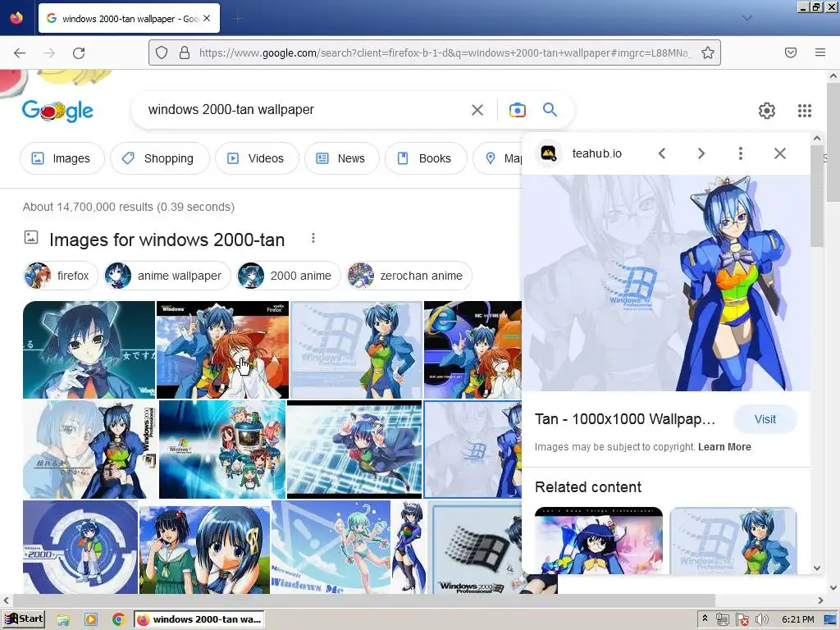Open the Windows 2000 Professional vertical text thumbnail

(x=90, y=450)
